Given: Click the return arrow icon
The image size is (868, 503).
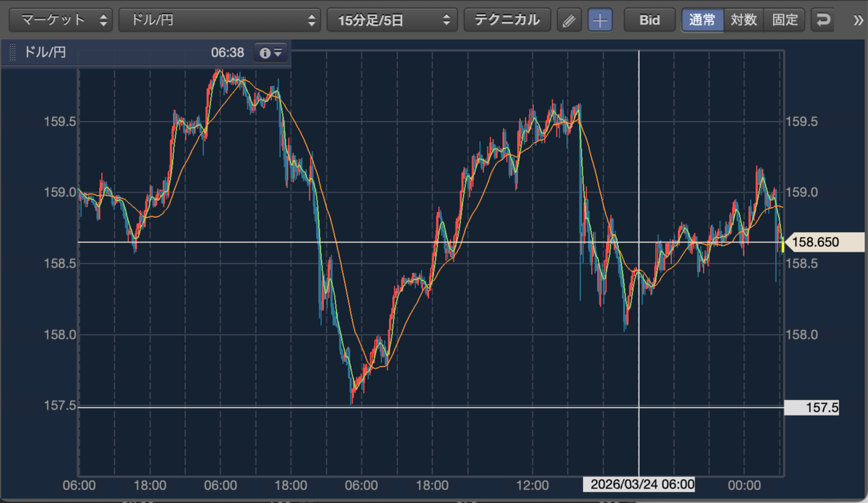Looking at the screenshot, I should tap(822, 20).
